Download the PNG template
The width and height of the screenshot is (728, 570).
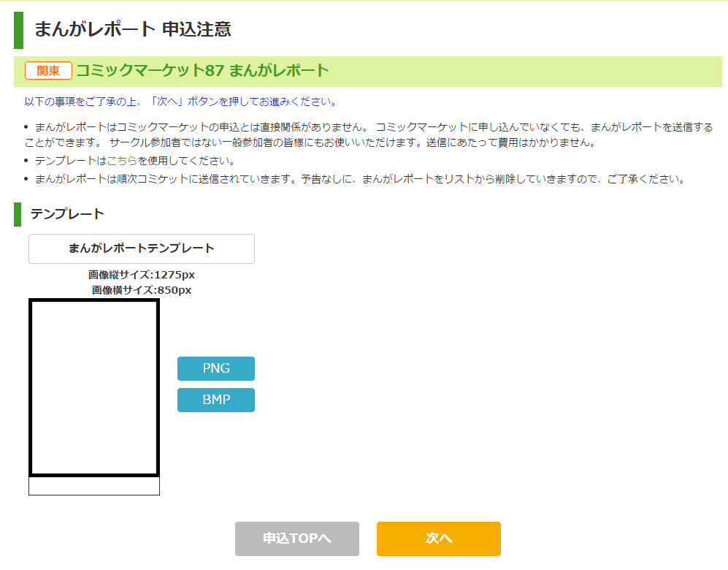click(x=216, y=368)
